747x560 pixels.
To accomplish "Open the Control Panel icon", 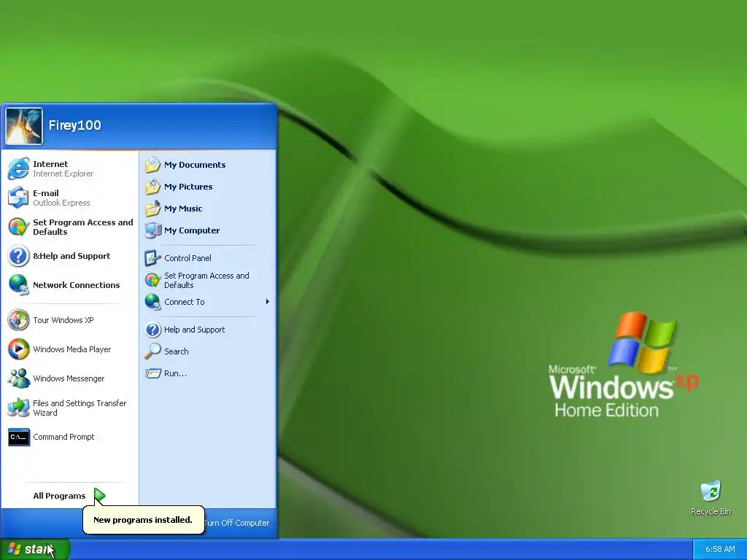I will coord(153,258).
